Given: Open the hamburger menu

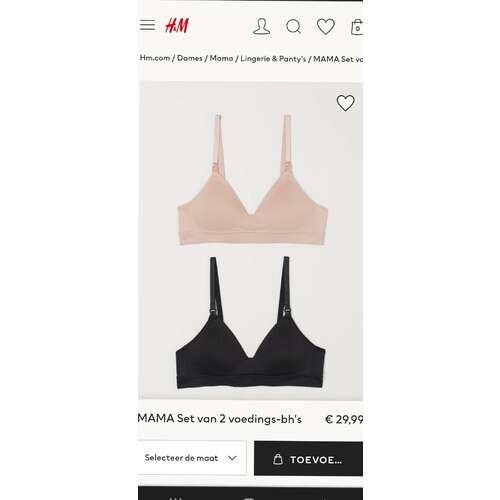Looking at the screenshot, I should (147, 25).
